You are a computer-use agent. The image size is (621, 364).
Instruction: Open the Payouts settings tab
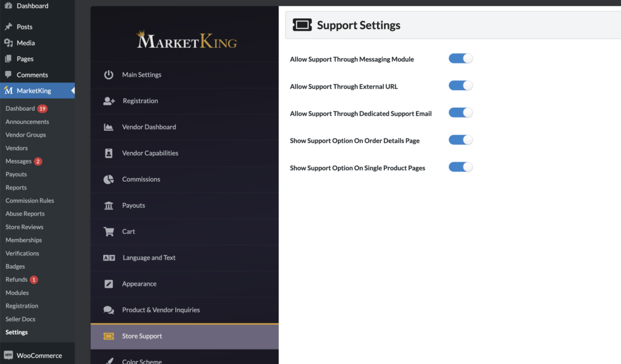click(x=184, y=205)
